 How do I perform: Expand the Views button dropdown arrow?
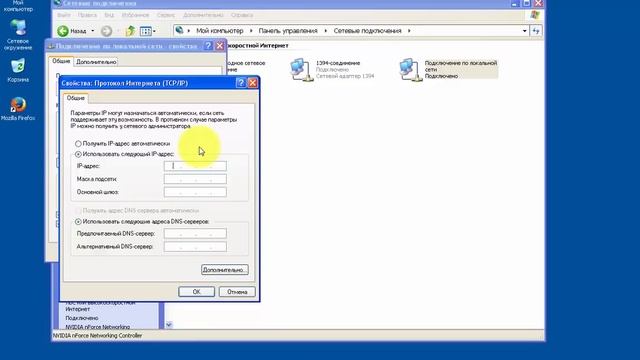coord(154,31)
